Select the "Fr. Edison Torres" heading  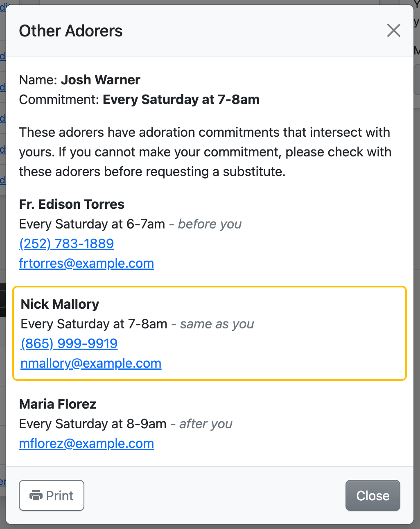pos(72,204)
